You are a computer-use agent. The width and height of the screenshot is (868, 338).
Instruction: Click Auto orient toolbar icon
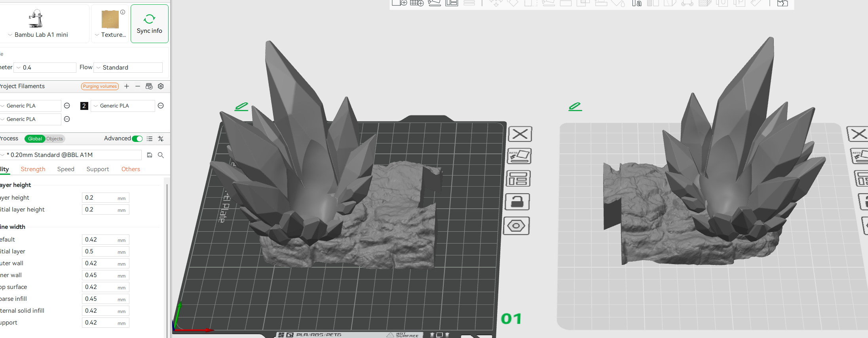pyautogui.click(x=434, y=3)
